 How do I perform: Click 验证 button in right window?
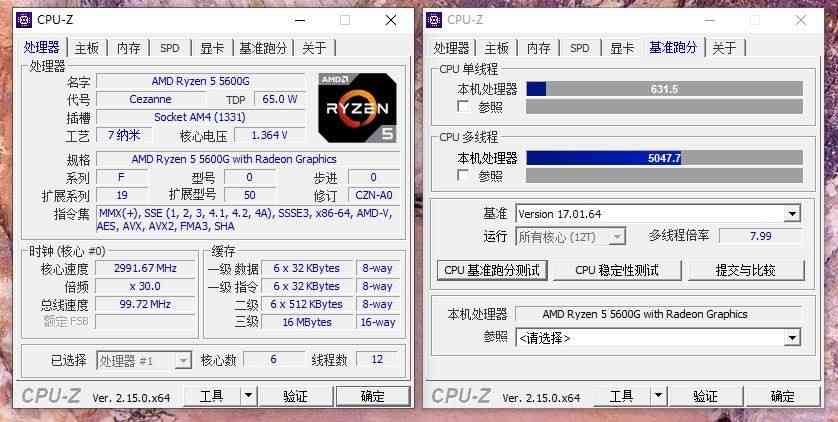tap(705, 396)
